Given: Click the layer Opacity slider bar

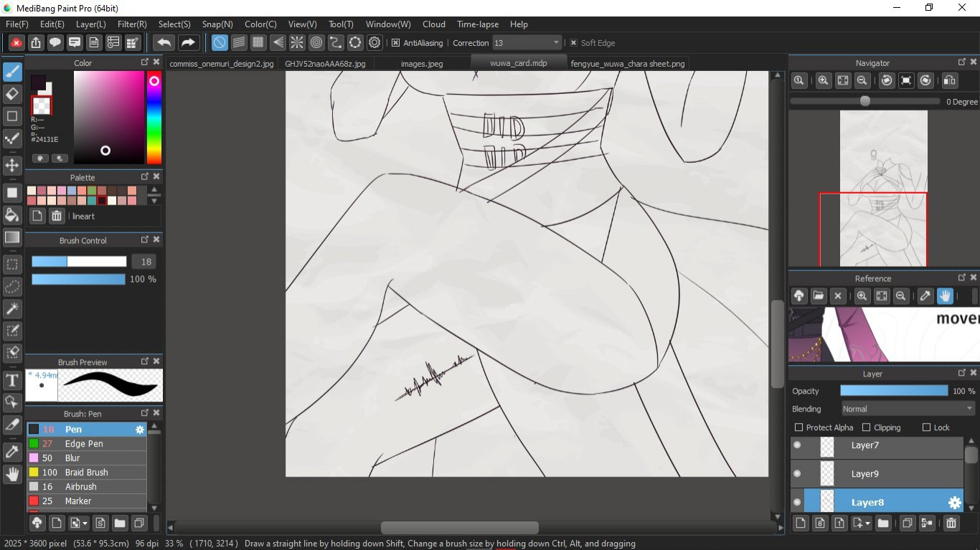Looking at the screenshot, I should (x=894, y=391).
